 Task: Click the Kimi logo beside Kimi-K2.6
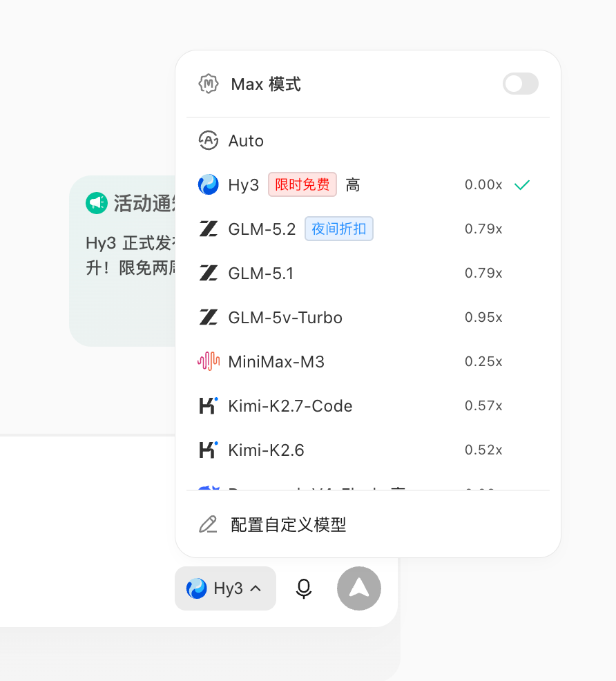tap(209, 450)
